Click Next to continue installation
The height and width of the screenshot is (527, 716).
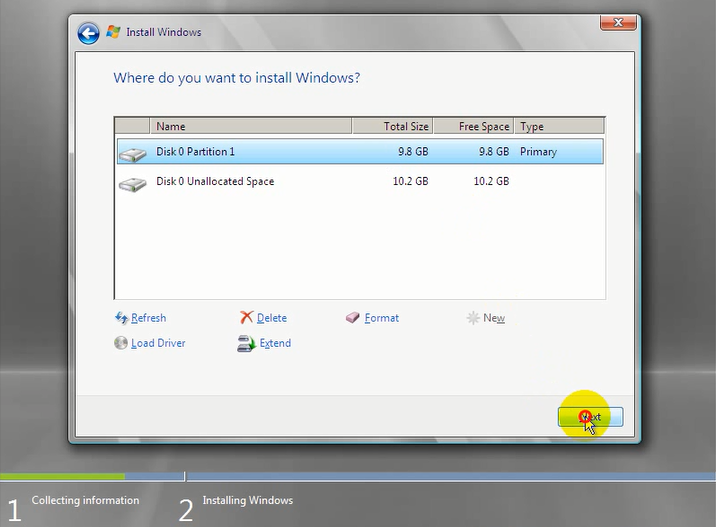click(590, 417)
